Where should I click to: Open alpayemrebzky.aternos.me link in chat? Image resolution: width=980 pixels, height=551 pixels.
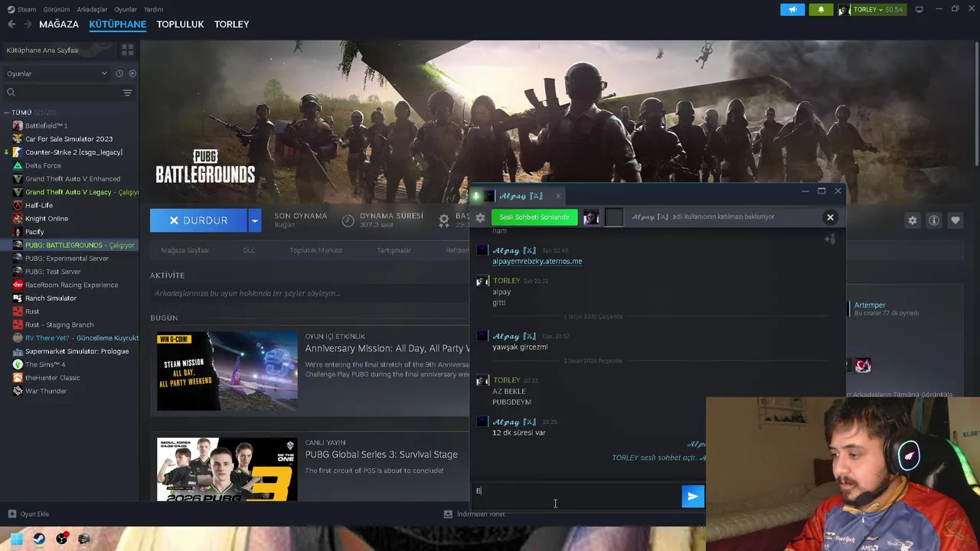[x=537, y=262]
